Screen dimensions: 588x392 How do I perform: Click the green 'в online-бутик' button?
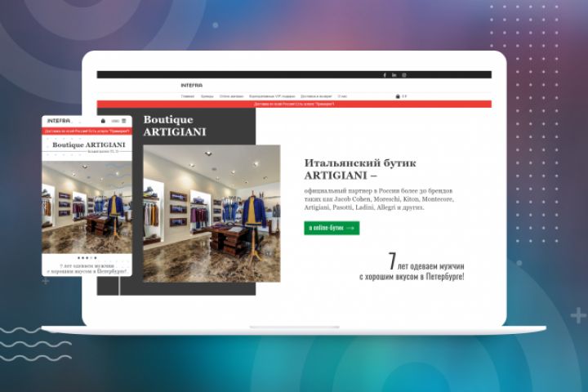click(x=332, y=228)
